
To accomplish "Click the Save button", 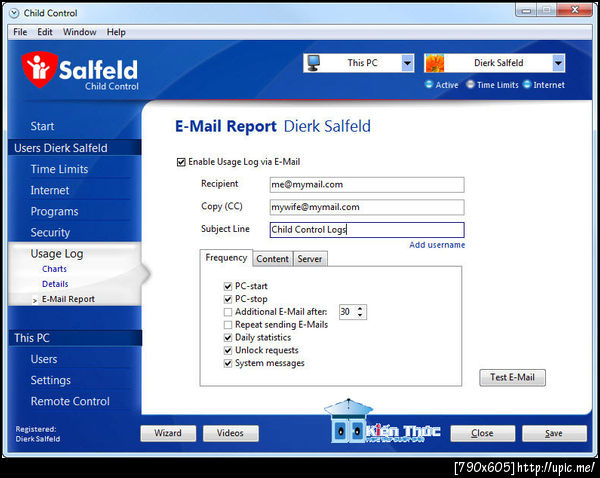I will pos(554,433).
